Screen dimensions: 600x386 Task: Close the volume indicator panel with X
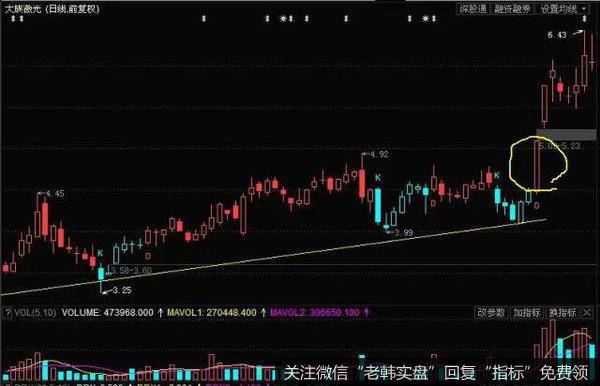click(587, 313)
